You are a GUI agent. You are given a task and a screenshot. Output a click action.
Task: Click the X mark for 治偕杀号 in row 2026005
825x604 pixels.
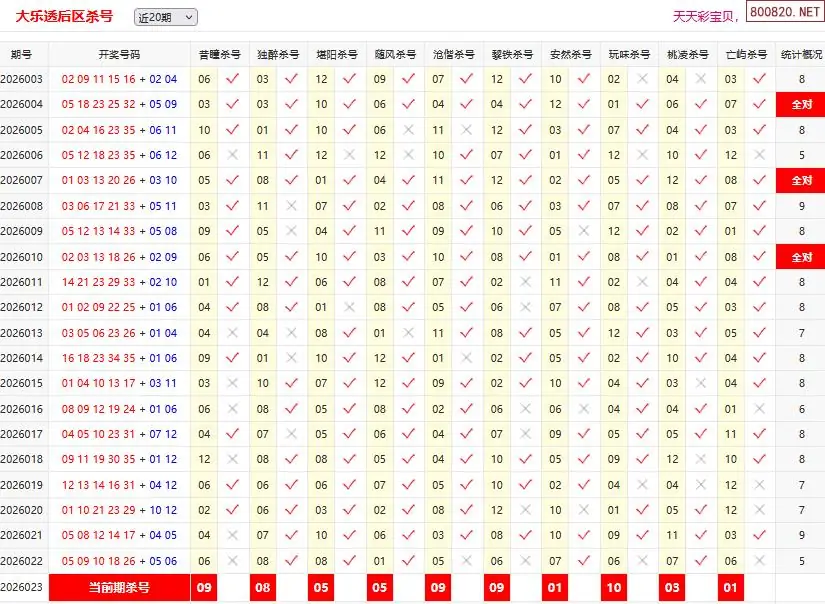coord(467,130)
